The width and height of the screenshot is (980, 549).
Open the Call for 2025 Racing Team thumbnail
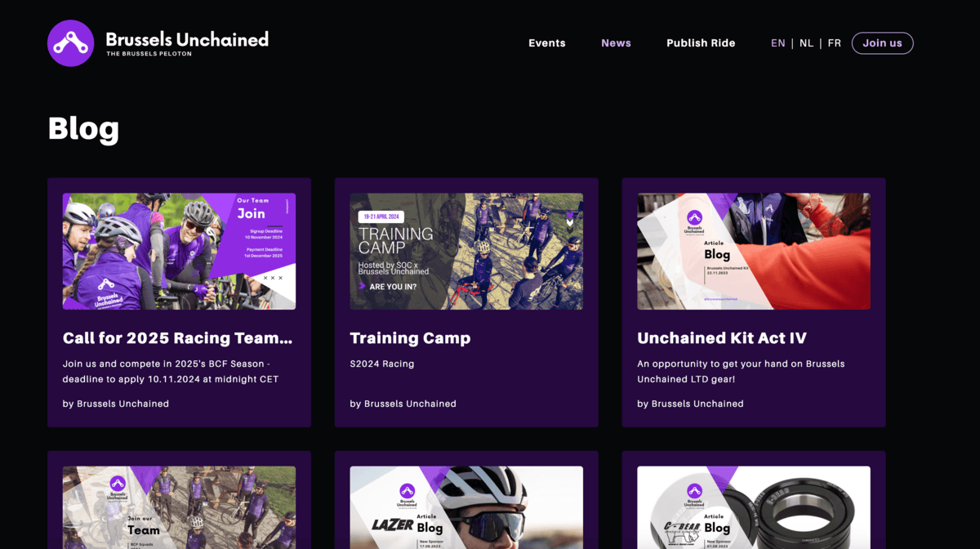pyautogui.click(x=179, y=251)
